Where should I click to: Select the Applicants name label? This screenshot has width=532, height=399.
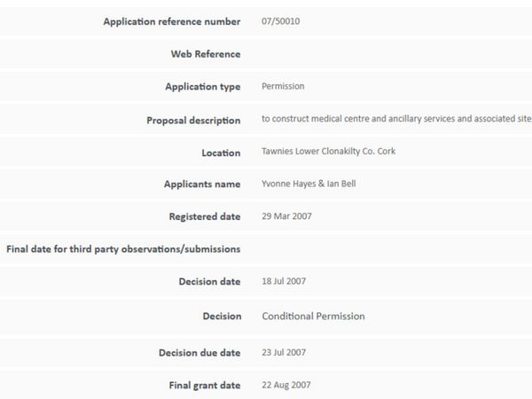click(x=202, y=184)
